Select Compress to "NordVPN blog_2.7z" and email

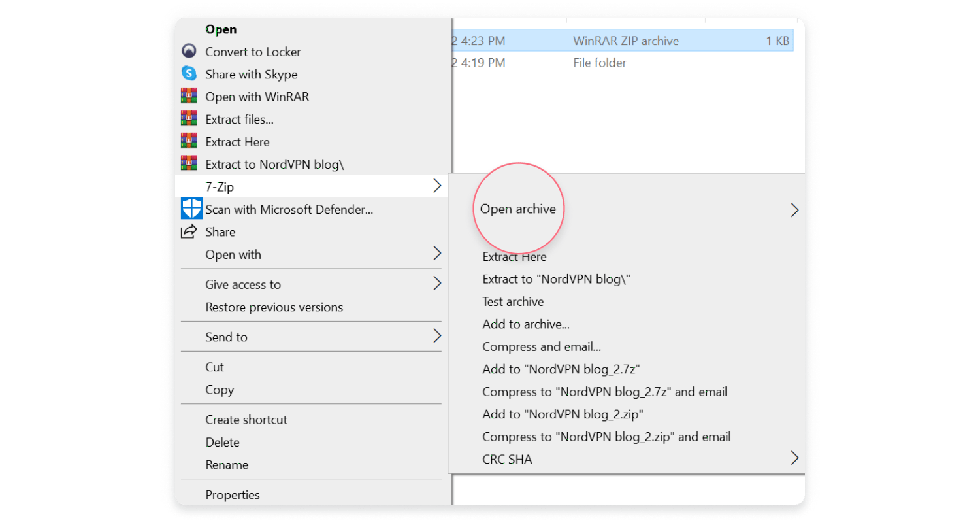(x=604, y=392)
